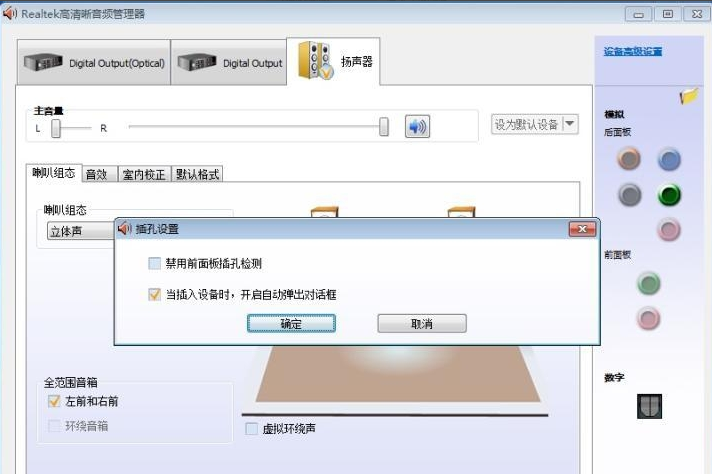Viewport: 712px width, 474px height.
Task: Select the pink front panel jack
Action: (x=648, y=318)
